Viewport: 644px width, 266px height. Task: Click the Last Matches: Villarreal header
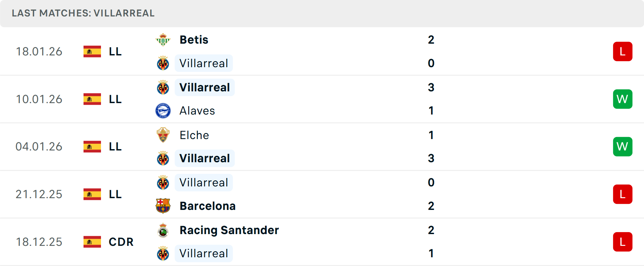tap(83, 13)
